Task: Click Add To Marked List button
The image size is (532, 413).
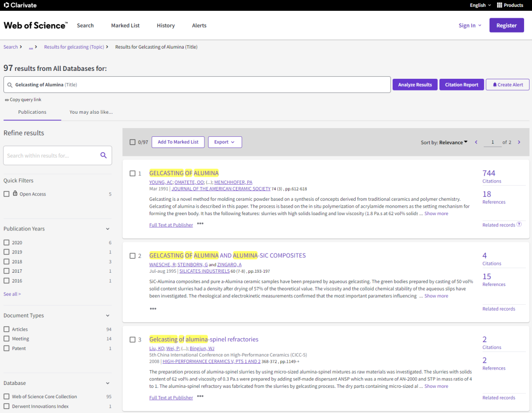Action: point(178,142)
